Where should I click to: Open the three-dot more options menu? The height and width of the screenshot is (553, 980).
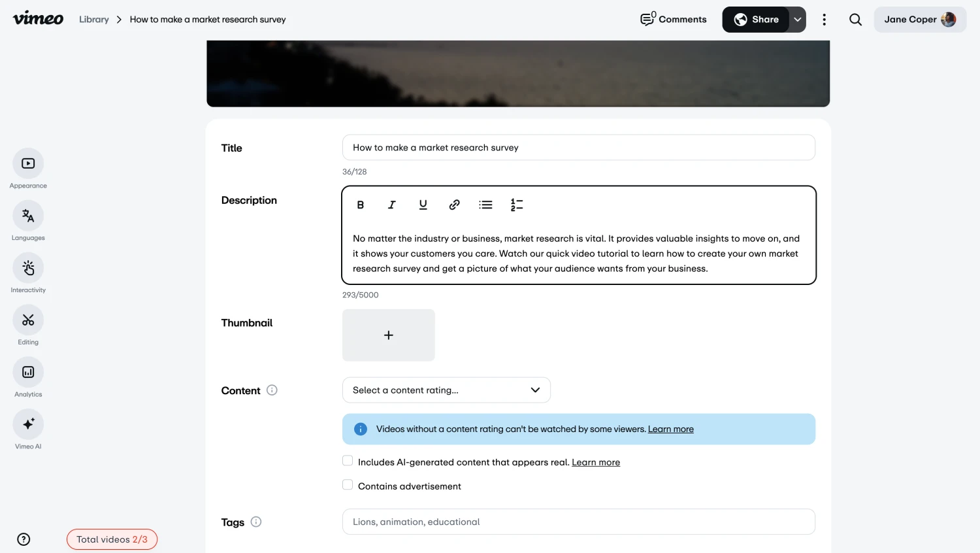[824, 20]
